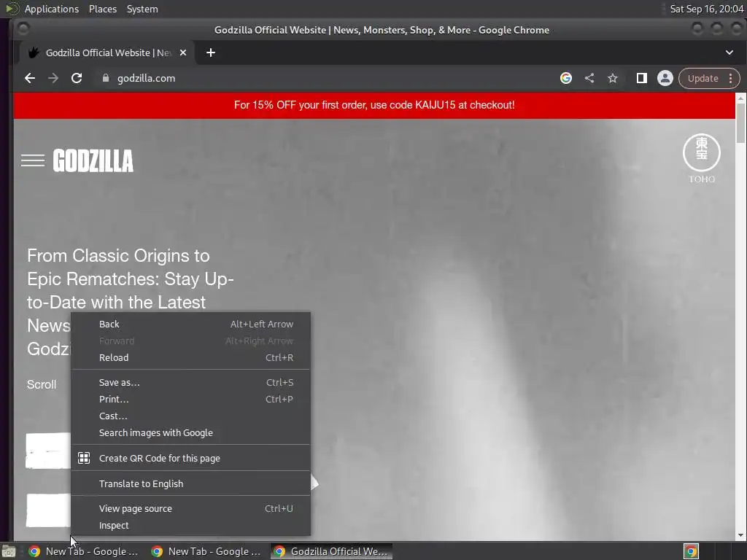Screen dimensions: 747x560
Task: Click Godzilla Official We... taskbar button
Action: pos(332,551)
